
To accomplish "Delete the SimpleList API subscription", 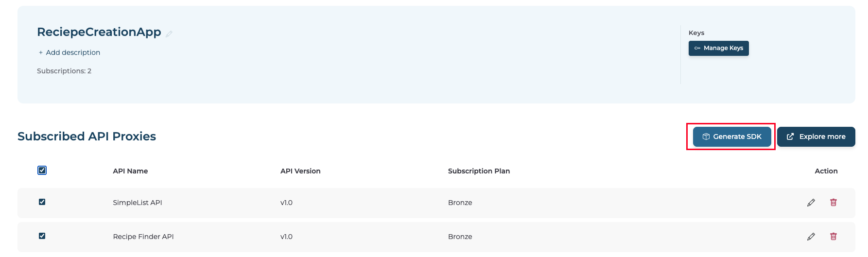I will pyautogui.click(x=833, y=203).
